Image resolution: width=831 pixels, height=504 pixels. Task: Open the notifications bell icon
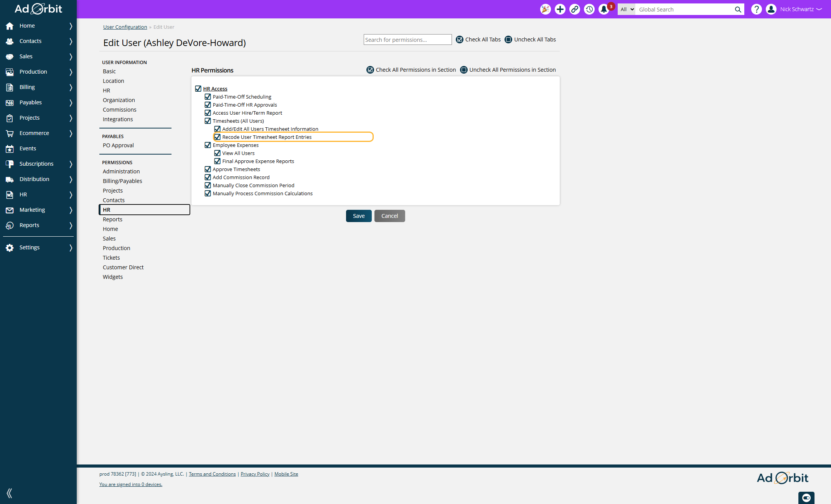pos(604,9)
